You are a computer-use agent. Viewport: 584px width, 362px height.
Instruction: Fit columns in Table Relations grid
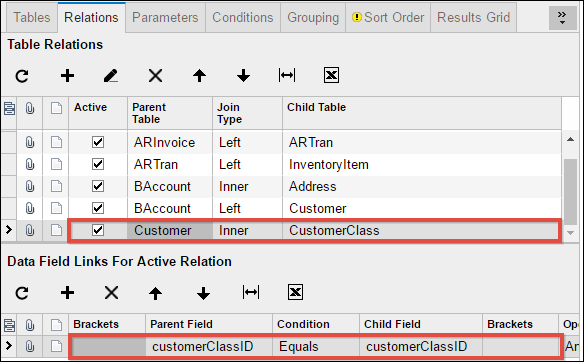287,76
